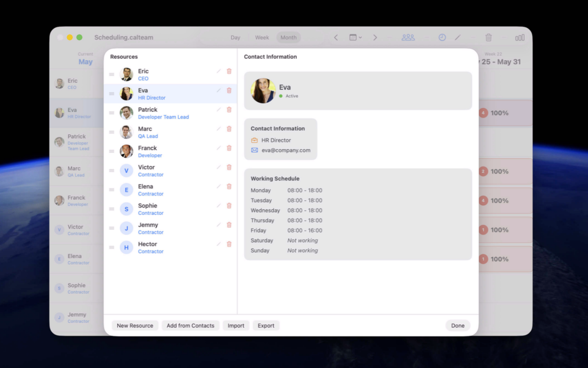
Task: Edit Sophie using the pencil icon
Action: [x=218, y=206]
